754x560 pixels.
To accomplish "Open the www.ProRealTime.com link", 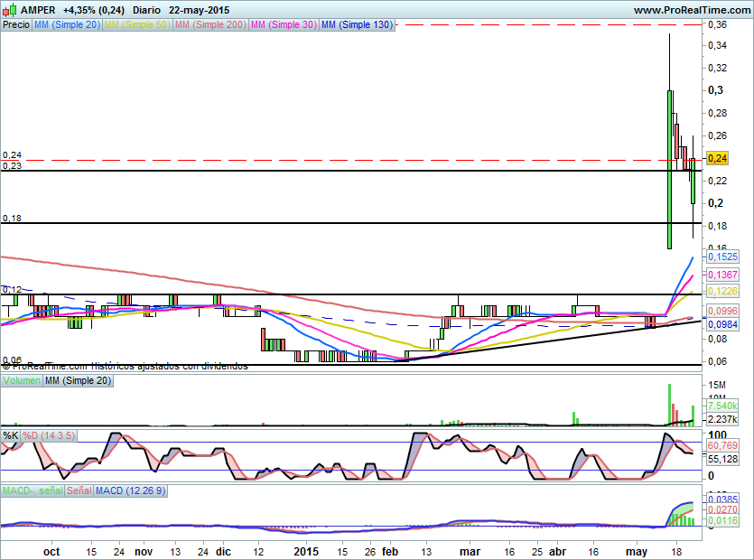I will point(692,10).
